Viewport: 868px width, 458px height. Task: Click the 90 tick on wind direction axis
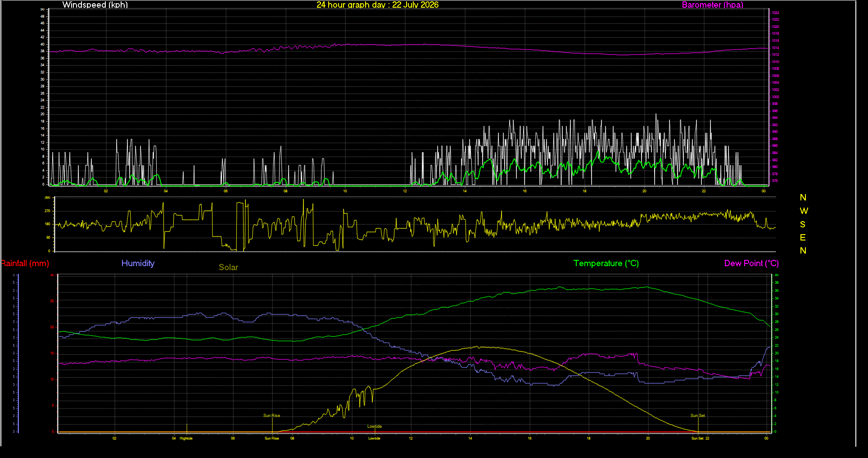click(x=48, y=238)
